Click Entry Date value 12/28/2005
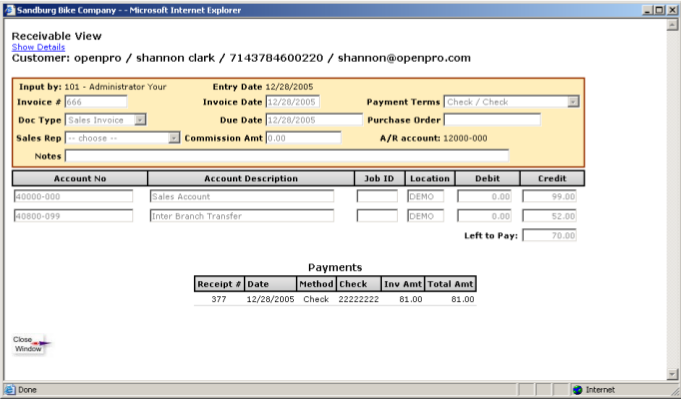The width and height of the screenshot is (681, 399). point(289,86)
